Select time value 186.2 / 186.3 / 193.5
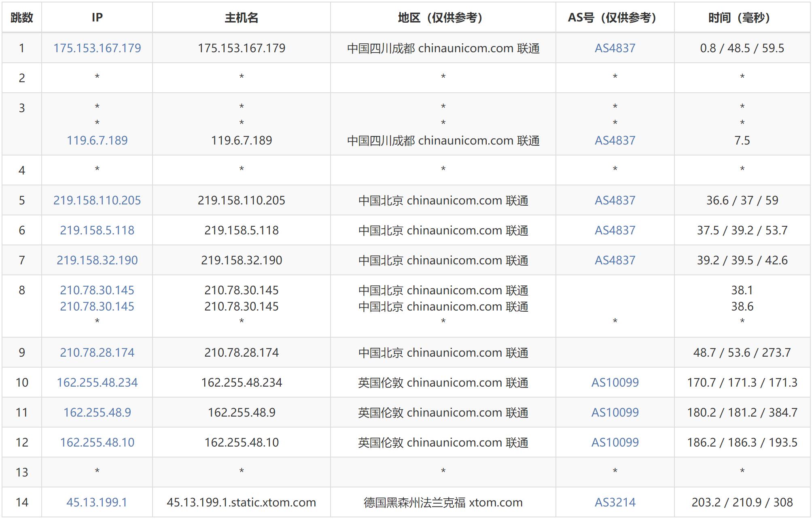Image resolution: width=812 pixels, height=519 pixels. [742, 442]
